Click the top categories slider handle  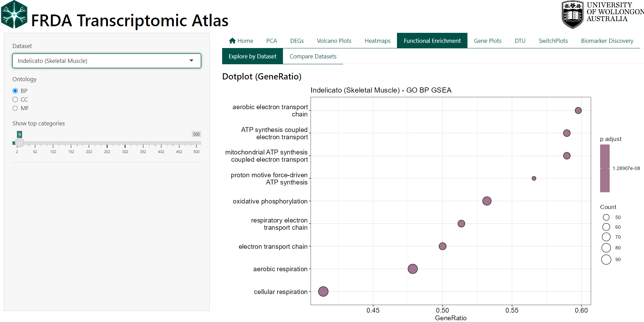pyautogui.click(x=20, y=142)
